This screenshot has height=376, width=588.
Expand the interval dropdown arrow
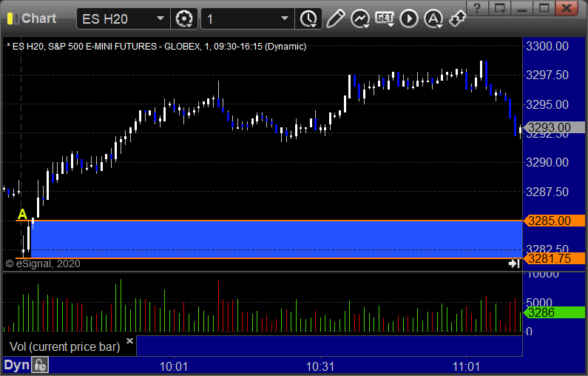tap(285, 19)
